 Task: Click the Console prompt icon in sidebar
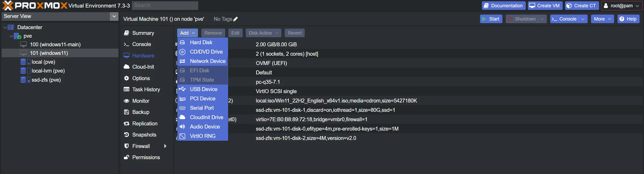pyautogui.click(x=127, y=44)
